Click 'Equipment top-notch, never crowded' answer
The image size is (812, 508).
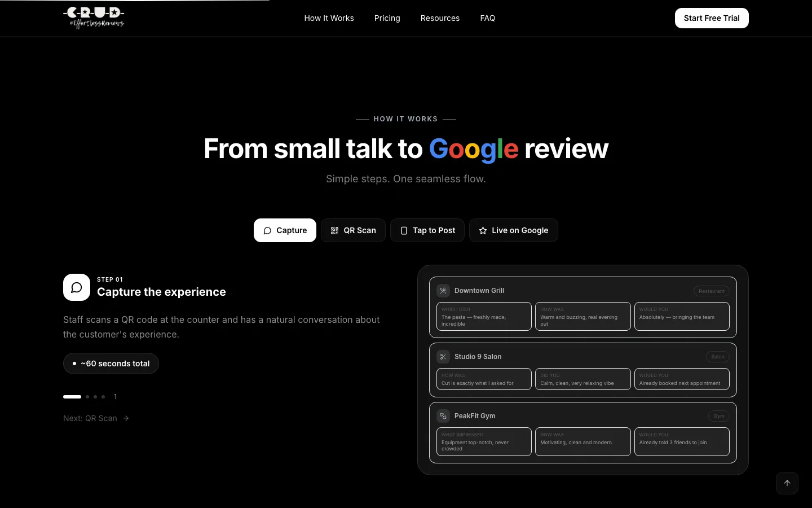click(x=484, y=441)
